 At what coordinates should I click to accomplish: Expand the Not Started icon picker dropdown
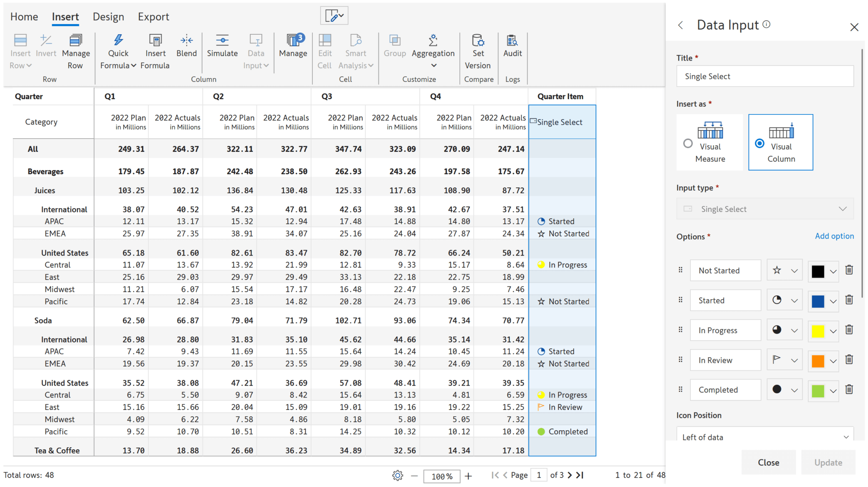point(794,271)
